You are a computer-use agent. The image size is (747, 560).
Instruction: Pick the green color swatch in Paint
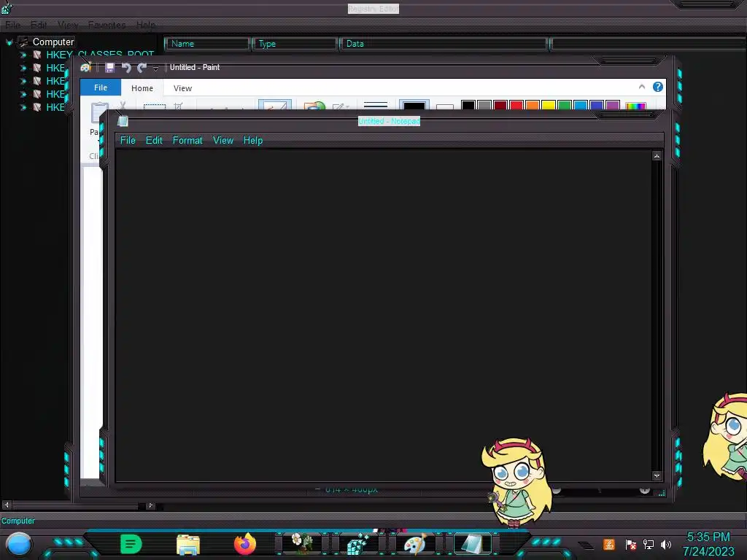pos(565,105)
